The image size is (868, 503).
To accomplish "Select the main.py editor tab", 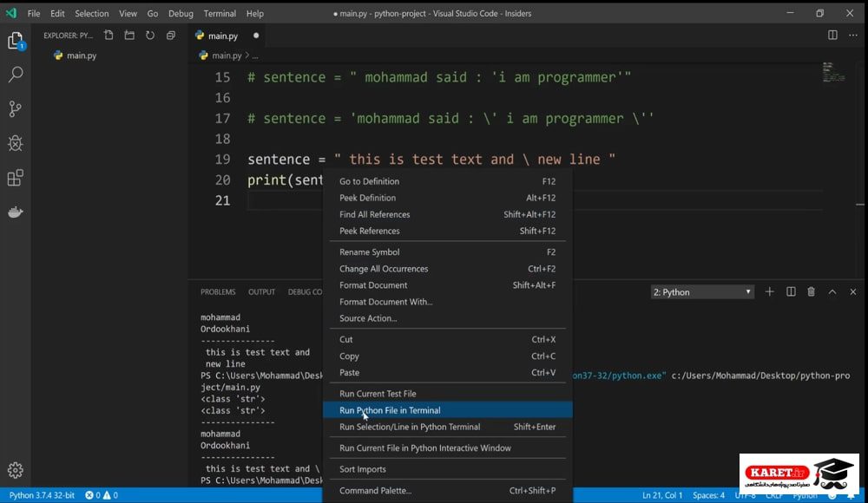I will coord(227,36).
